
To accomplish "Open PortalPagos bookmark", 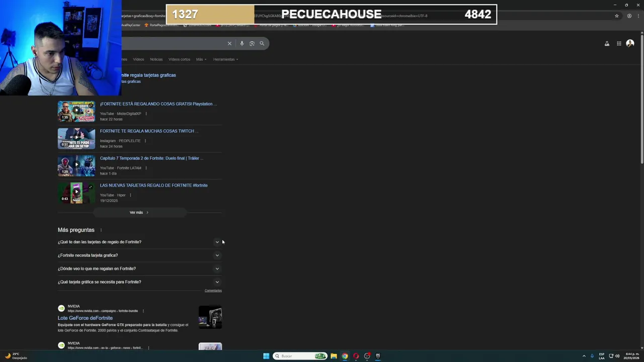I will 161,25.
